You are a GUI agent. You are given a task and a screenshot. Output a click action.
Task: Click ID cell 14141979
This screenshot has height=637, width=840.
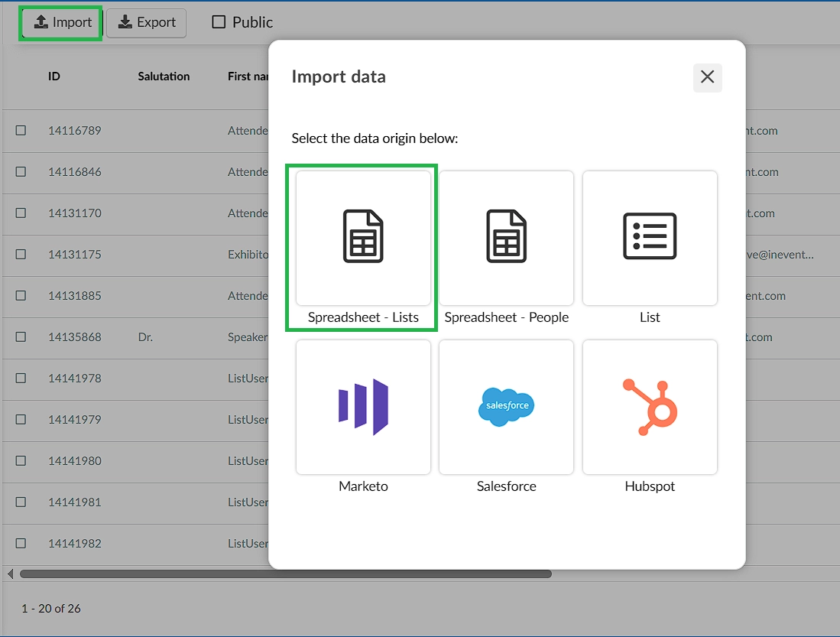pyautogui.click(x=74, y=419)
